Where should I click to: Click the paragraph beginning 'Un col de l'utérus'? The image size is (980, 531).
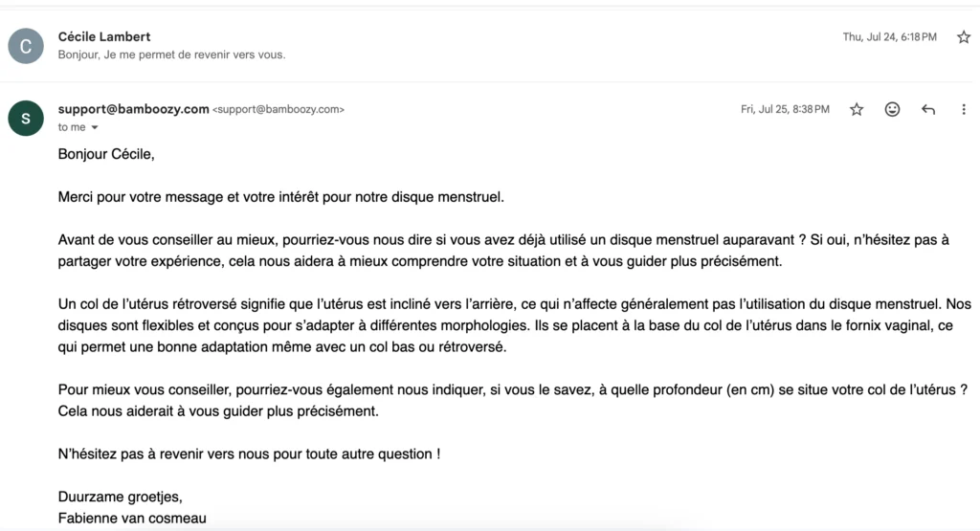click(x=514, y=325)
